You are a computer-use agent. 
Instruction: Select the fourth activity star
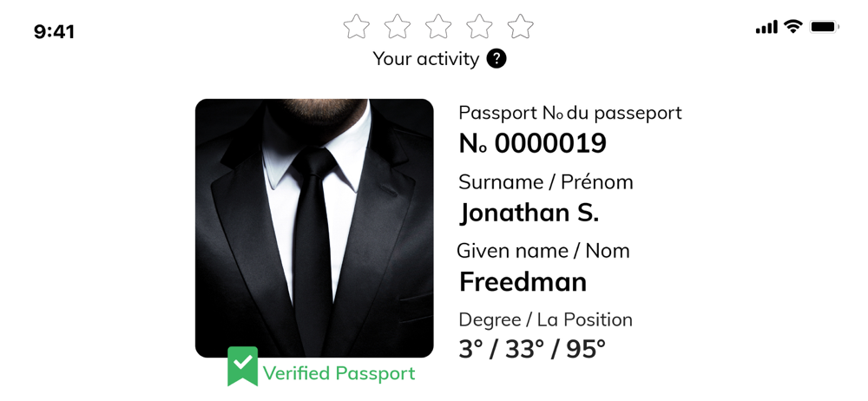479,27
